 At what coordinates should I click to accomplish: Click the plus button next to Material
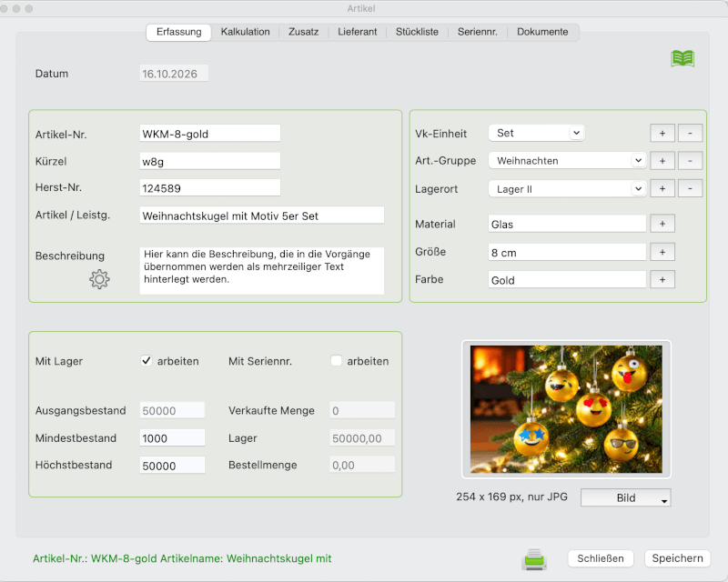click(x=662, y=225)
